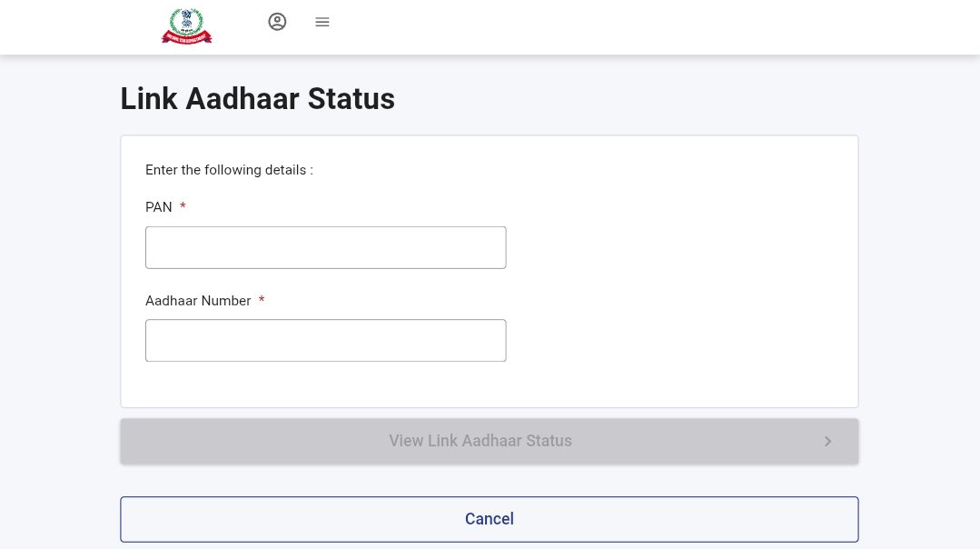Screen dimensions: 980x549
Task: Click the 'Enter the following details' text
Action: (x=229, y=170)
